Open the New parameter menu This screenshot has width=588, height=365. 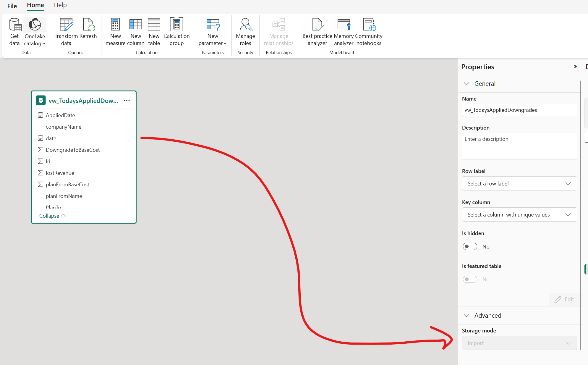tap(213, 32)
